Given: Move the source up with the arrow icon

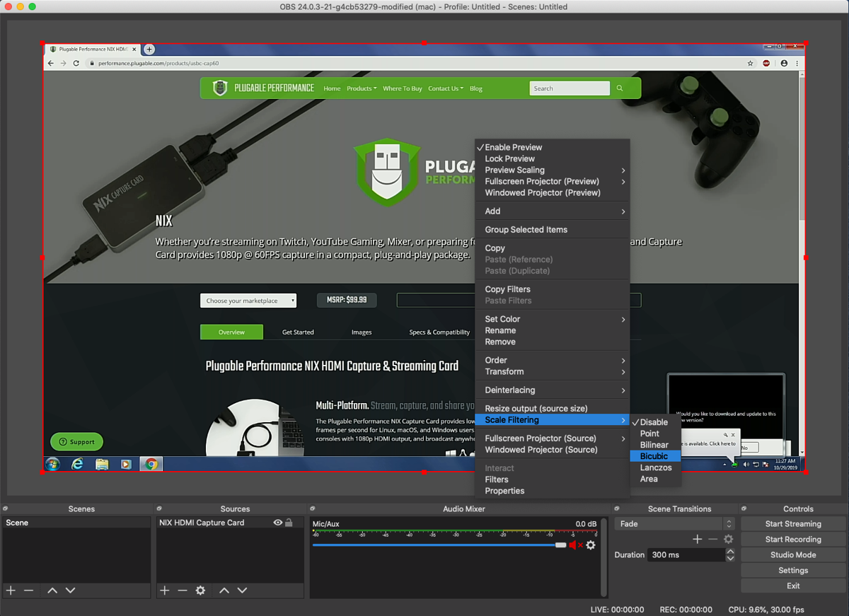Looking at the screenshot, I should 224,590.
